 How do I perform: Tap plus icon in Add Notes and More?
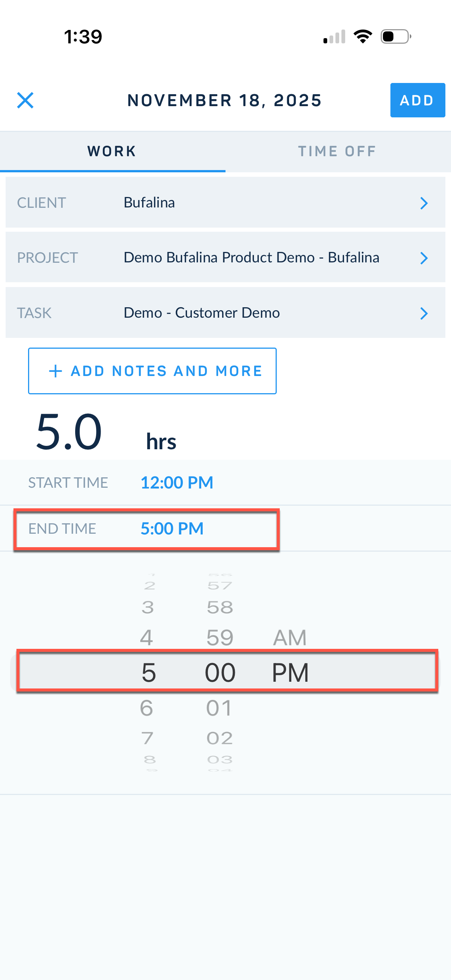pos(56,371)
